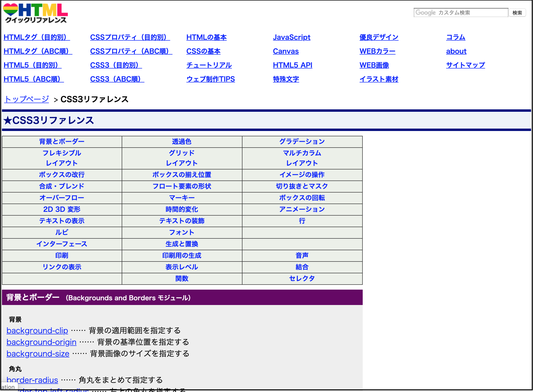Focus the Google custom search field
The width and height of the screenshot is (533, 392).
pyautogui.click(x=461, y=12)
